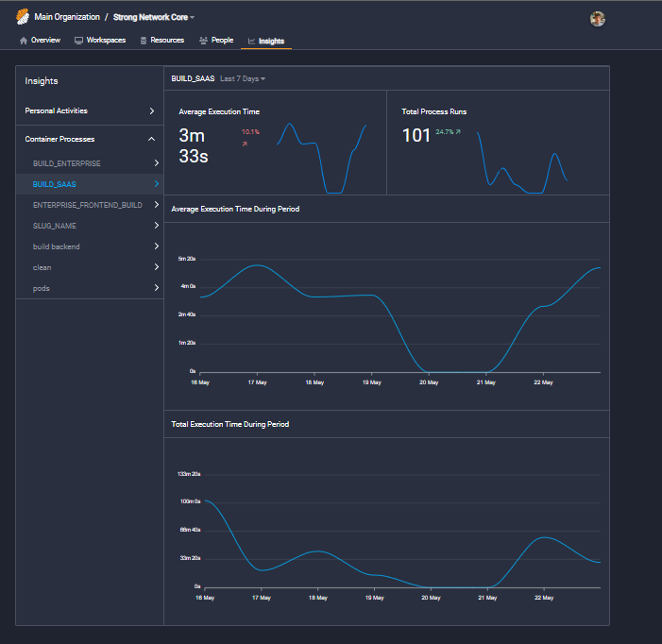Switch to the Workspaces tab
This screenshot has width=662, height=644.
click(x=106, y=41)
